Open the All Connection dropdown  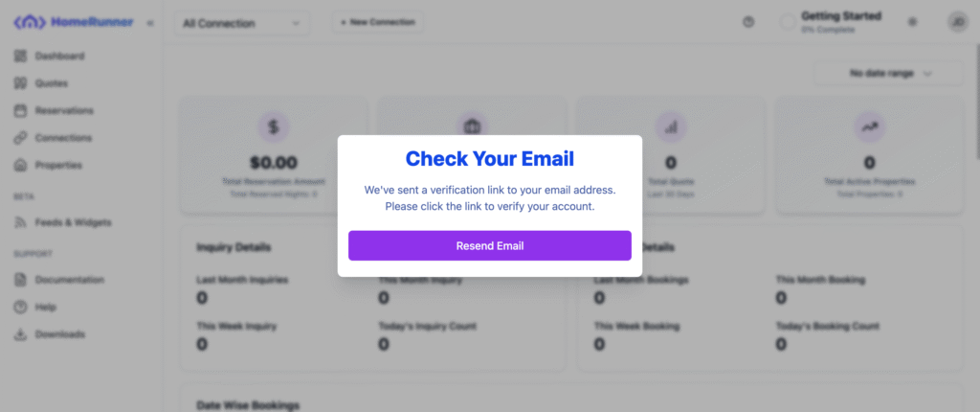[241, 22]
